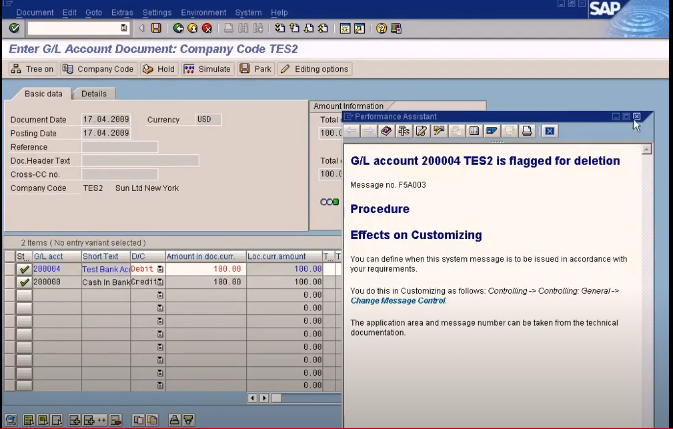Click the Park button
This screenshot has height=429, width=673.
256,69
